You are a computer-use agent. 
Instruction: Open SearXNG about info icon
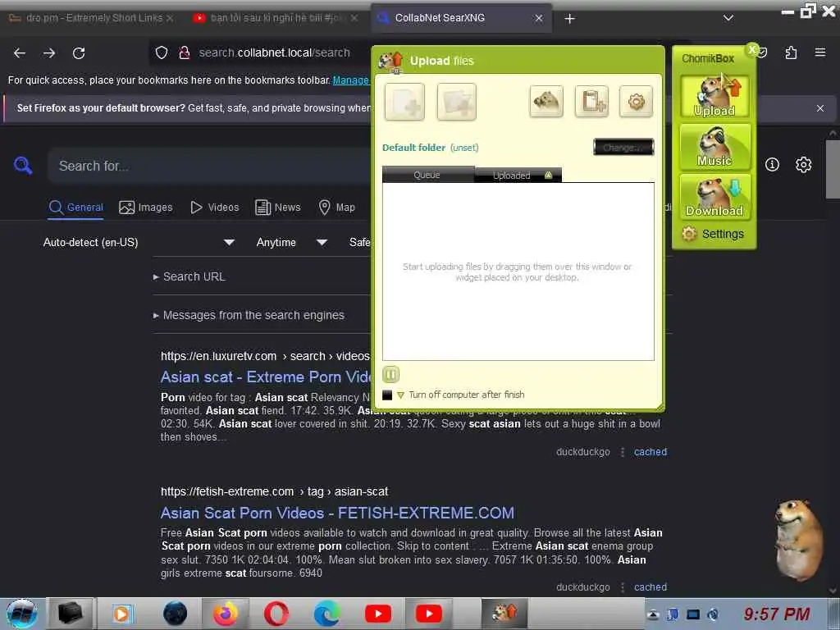772,164
